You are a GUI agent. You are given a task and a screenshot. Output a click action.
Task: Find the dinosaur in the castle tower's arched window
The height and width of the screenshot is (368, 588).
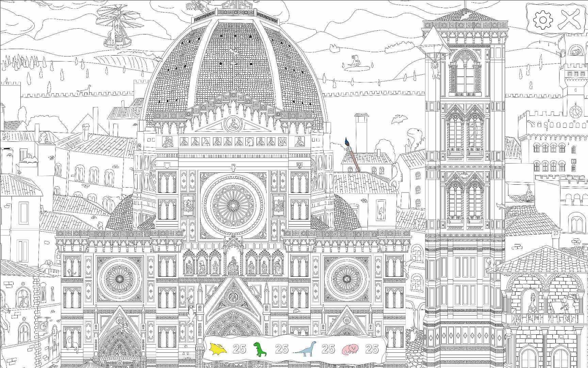(x=576, y=52)
